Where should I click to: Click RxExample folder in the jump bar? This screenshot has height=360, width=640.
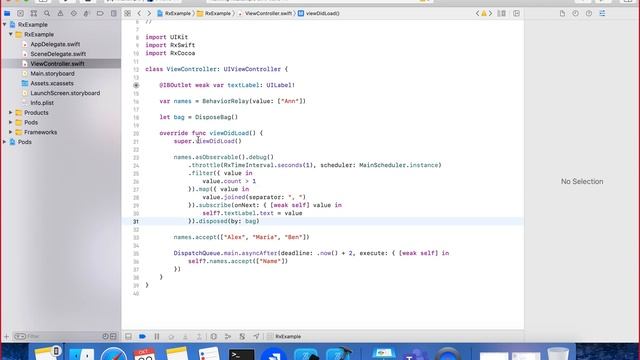[x=214, y=13]
